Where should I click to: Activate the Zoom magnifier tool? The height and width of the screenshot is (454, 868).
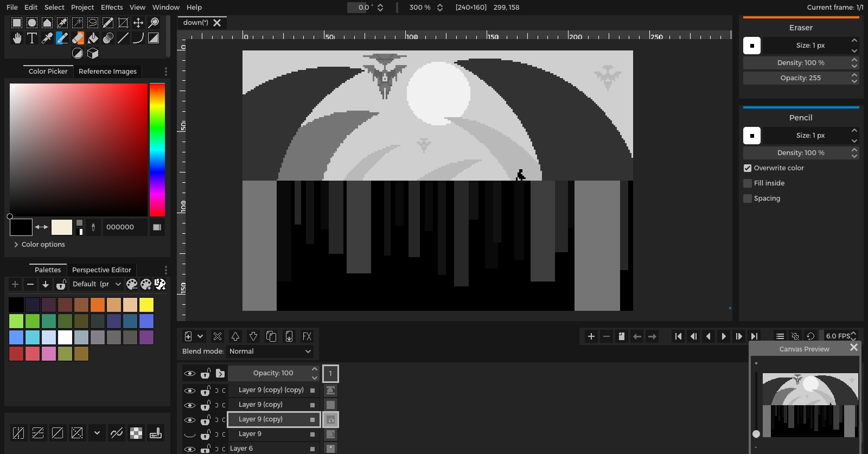[154, 23]
